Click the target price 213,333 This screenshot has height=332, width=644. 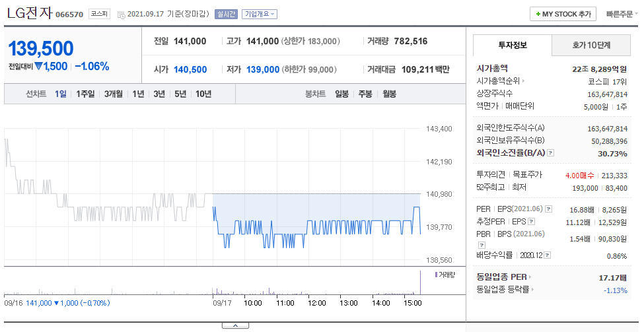point(614,176)
